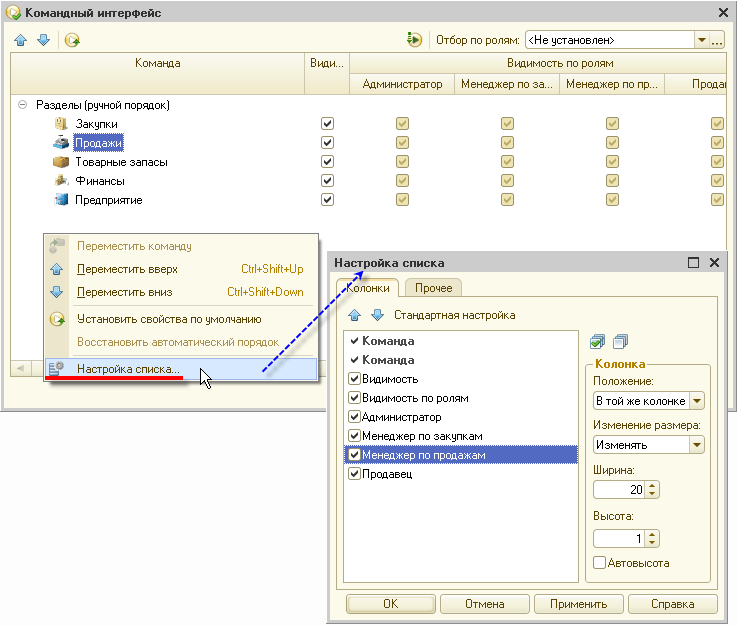Click the role filter field showing Не установлен
737x626 pixels.
click(610, 40)
